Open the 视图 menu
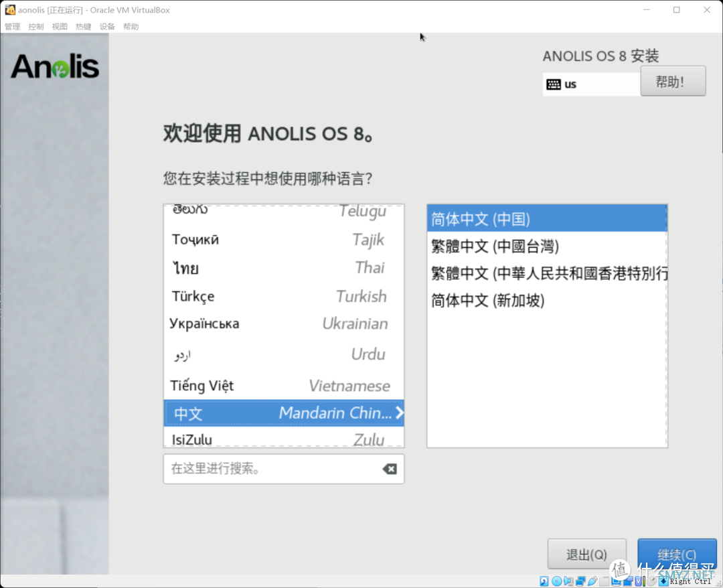 60,27
